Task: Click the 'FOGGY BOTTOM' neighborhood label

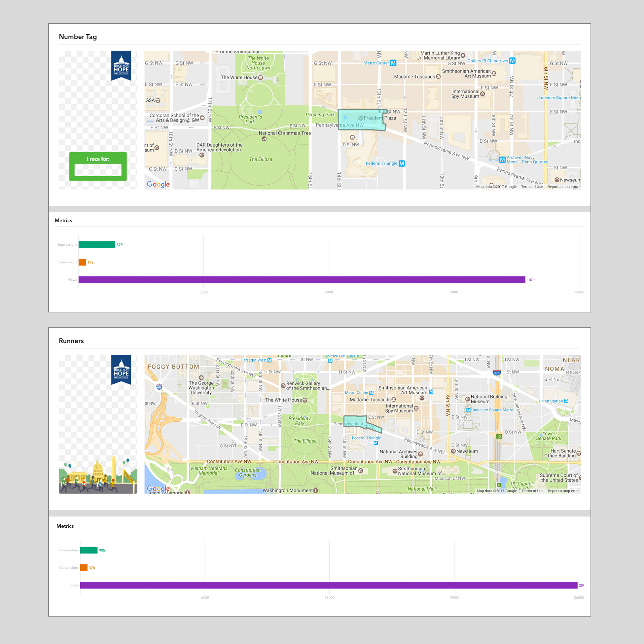Action: point(173,367)
